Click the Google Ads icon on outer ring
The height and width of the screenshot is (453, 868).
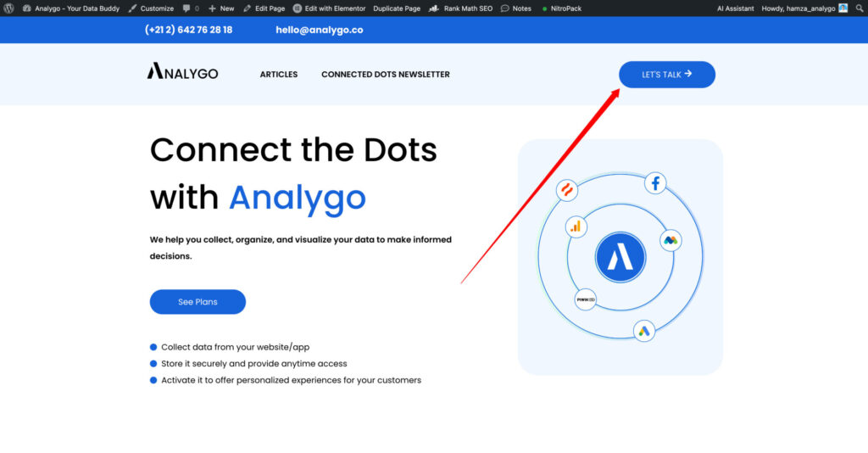(x=644, y=331)
